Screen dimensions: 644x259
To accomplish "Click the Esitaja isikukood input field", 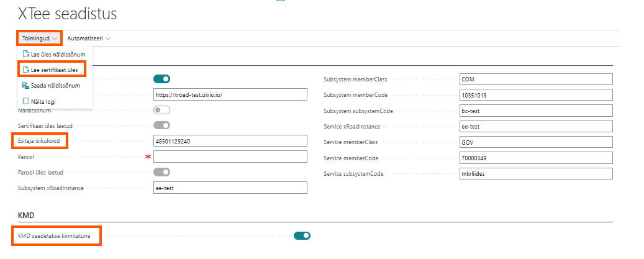I will tap(230, 141).
